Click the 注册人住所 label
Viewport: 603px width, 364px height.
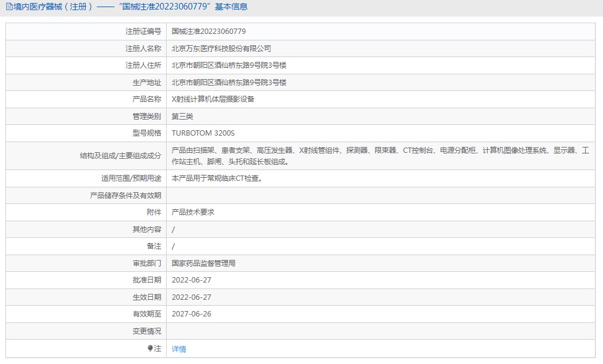pyautogui.click(x=143, y=65)
